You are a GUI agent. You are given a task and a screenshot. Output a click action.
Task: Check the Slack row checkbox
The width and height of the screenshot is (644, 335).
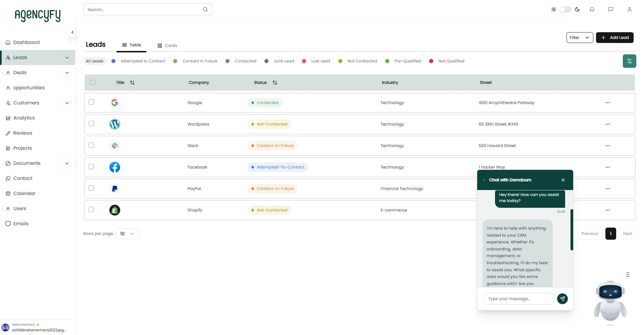click(91, 145)
